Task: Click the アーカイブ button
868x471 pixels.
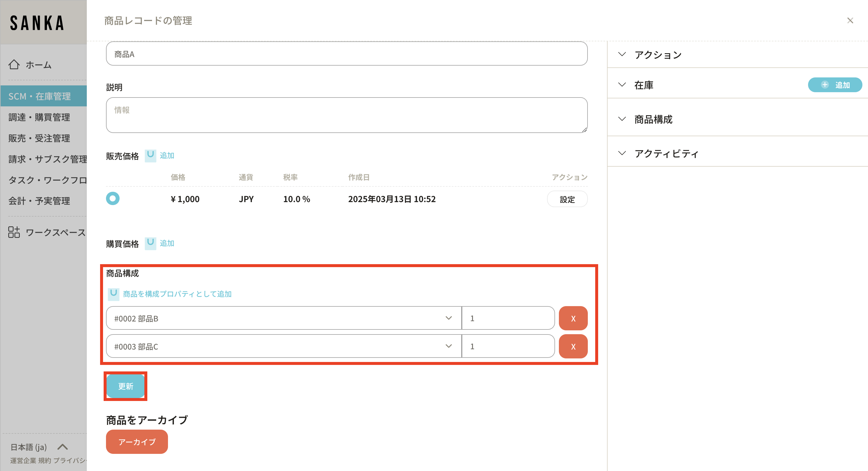Action: coord(137,442)
